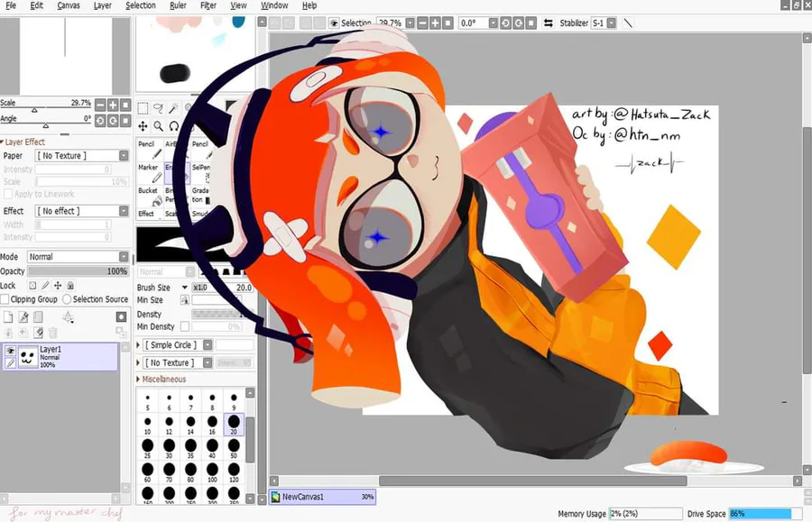The width and height of the screenshot is (812, 522).
Task: Switch to the NewCanvas1 tab
Action: pyautogui.click(x=323, y=497)
